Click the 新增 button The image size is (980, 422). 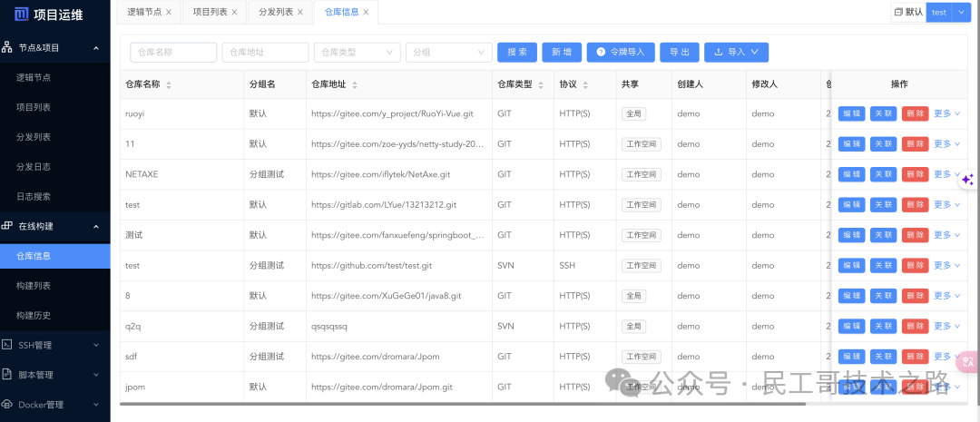[562, 53]
